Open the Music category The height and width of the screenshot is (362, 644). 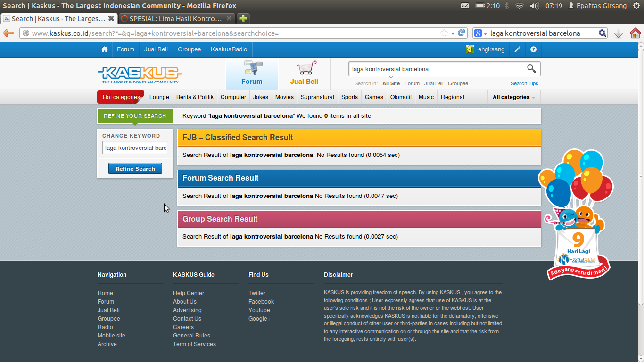click(x=426, y=97)
